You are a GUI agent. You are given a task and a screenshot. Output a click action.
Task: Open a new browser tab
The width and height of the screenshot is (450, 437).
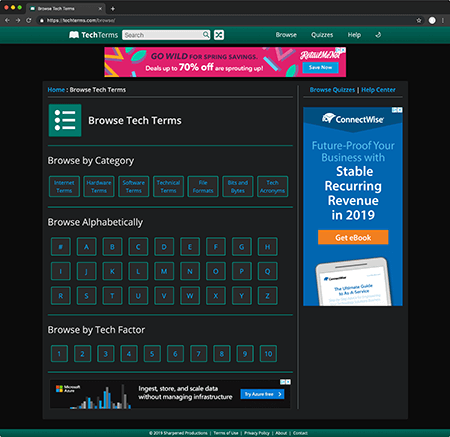[113, 9]
